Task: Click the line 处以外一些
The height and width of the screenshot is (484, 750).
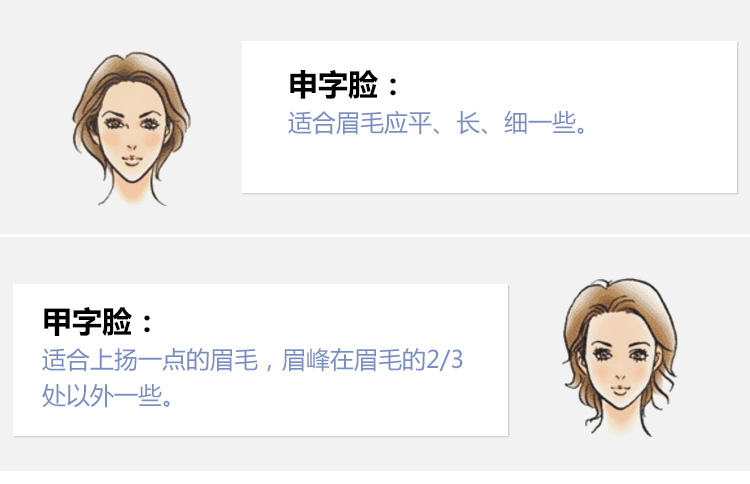Action: pos(107,396)
